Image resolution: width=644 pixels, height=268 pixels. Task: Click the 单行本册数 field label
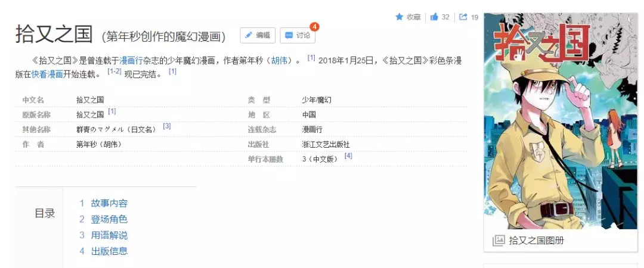point(265,160)
